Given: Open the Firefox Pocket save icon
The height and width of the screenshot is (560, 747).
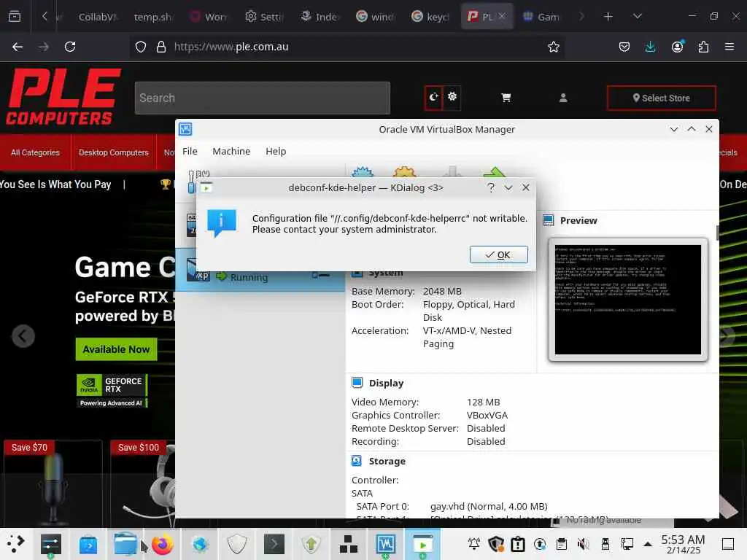Looking at the screenshot, I should tap(624, 47).
